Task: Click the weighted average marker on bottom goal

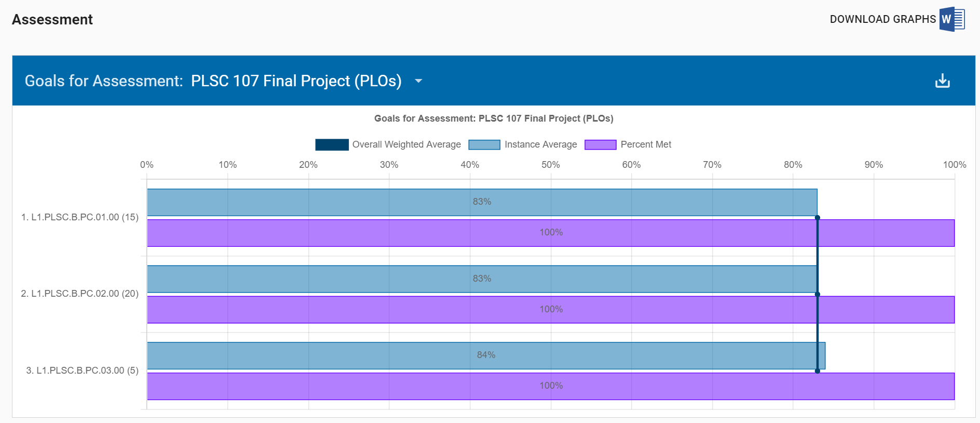Action: (x=818, y=371)
